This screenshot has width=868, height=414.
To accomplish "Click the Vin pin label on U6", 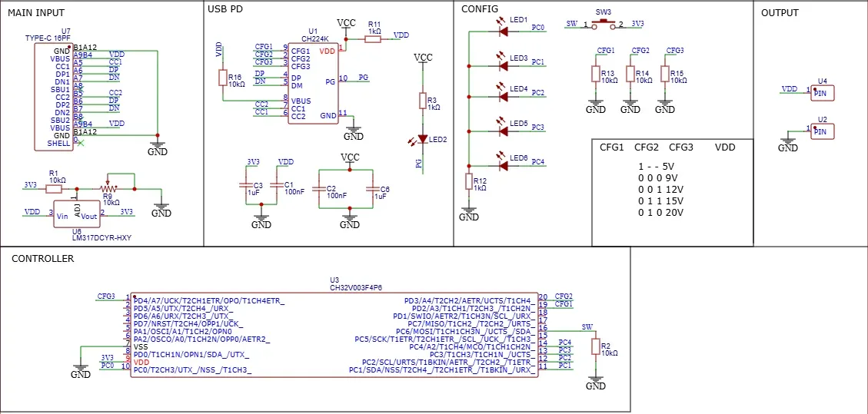I will pos(62,217).
